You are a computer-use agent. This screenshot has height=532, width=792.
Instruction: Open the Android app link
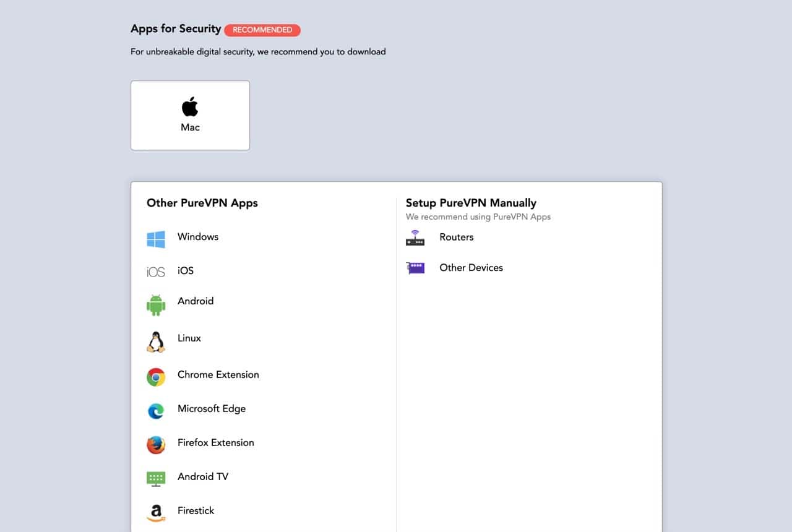196,301
